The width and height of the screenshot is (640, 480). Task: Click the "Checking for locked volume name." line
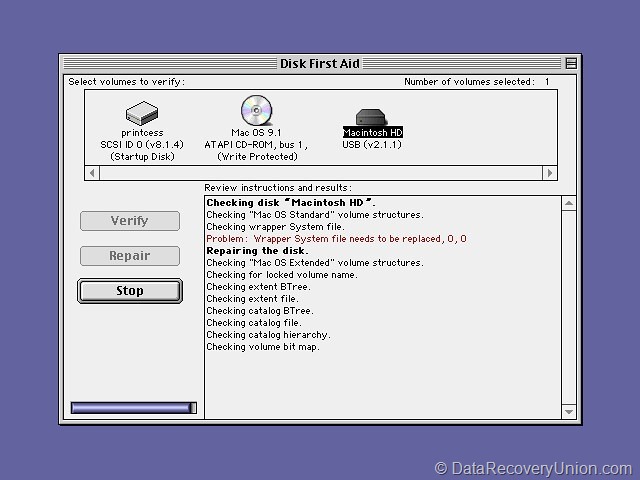pos(282,275)
